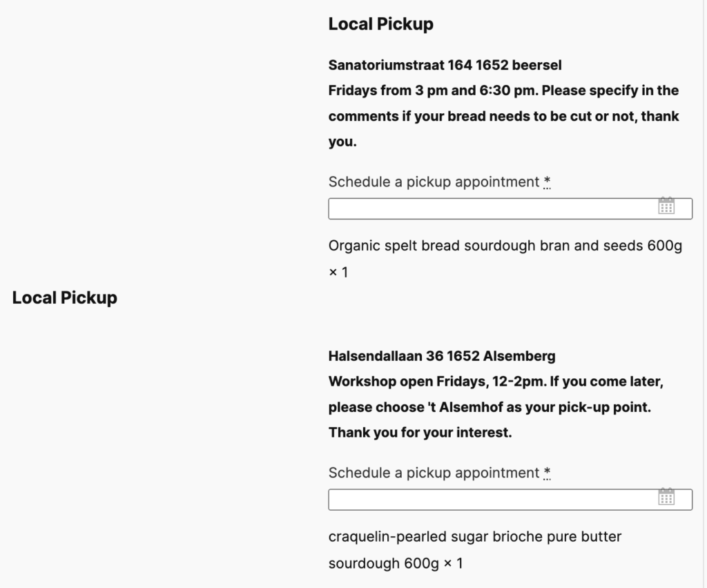Screen dimensions: 707x588
Task: Select the left-column Local Pickup heading
Action: tap(64, 297)
